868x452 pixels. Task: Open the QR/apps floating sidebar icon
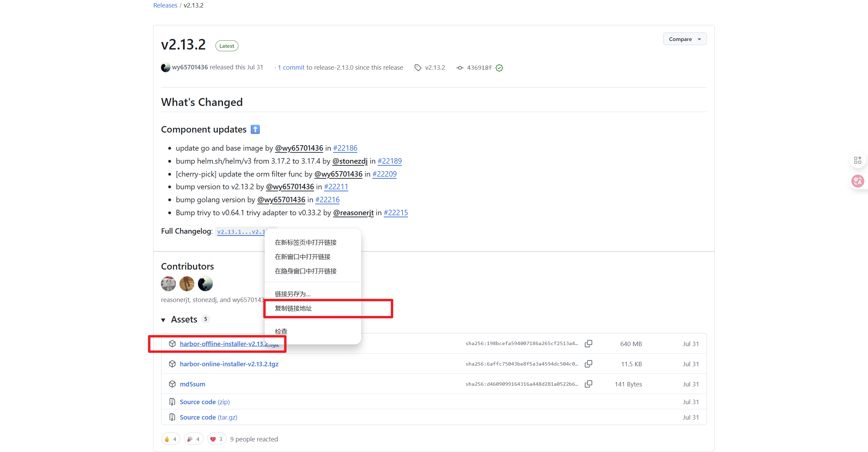pyautogui.click(x=858, y=160)
